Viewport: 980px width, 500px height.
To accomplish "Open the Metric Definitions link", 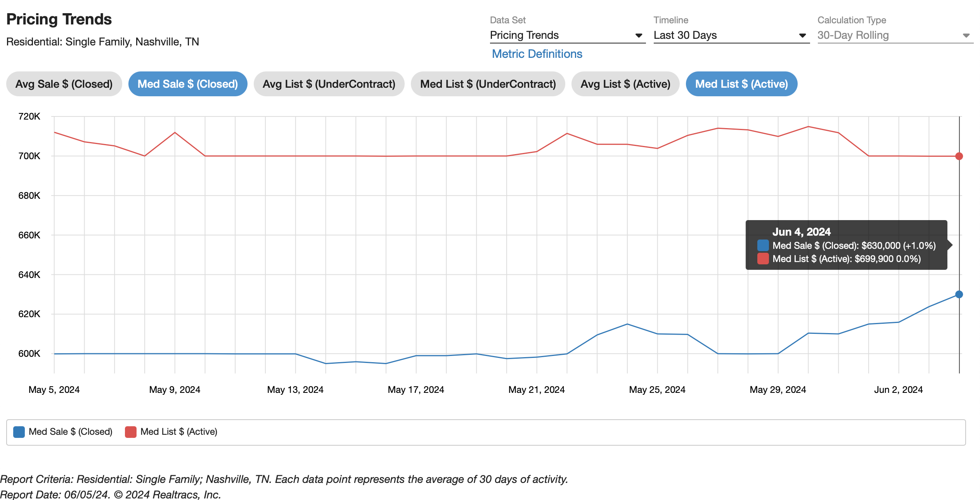I will coord(537,54).
